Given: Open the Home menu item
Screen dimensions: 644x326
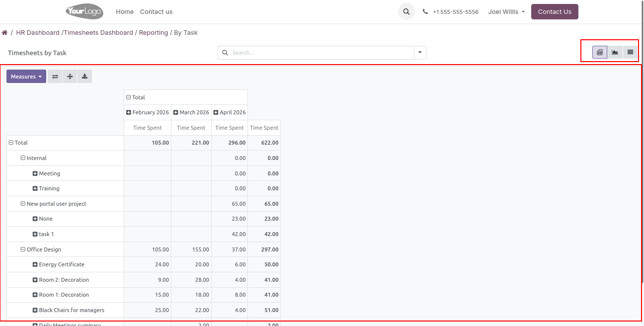Looking at the screenshot, I should click(125, 12).
